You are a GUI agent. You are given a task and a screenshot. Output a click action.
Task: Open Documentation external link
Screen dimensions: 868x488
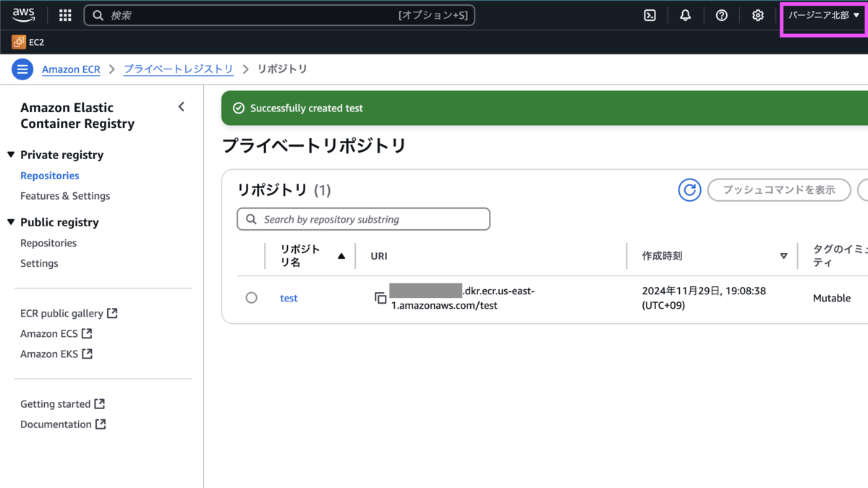pos(63,424)
